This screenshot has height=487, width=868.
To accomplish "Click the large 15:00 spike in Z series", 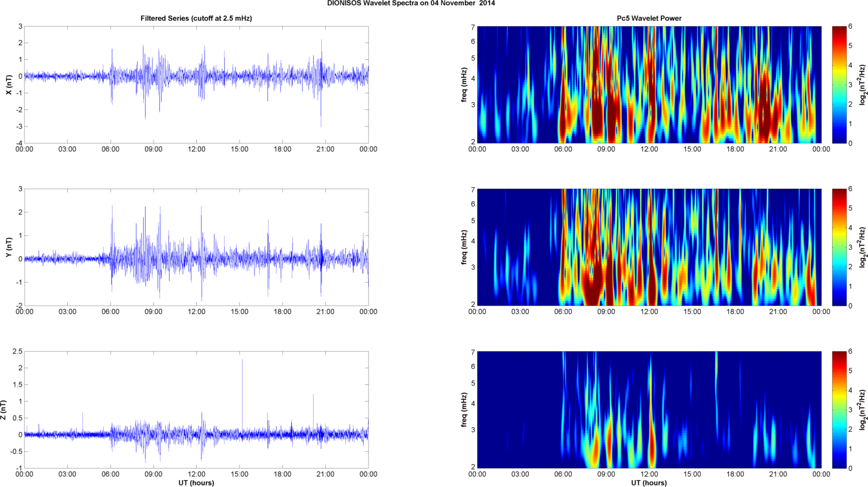I will click(x=242, y=393).
